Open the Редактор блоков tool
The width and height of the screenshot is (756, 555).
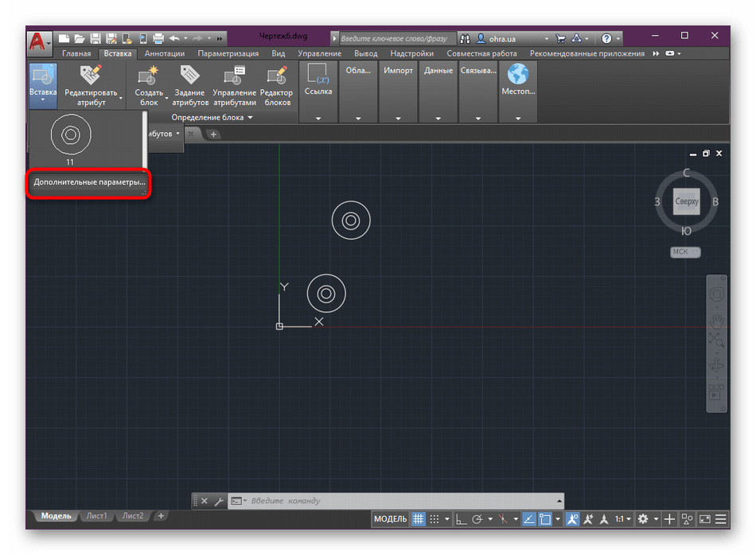pos(277,77)
